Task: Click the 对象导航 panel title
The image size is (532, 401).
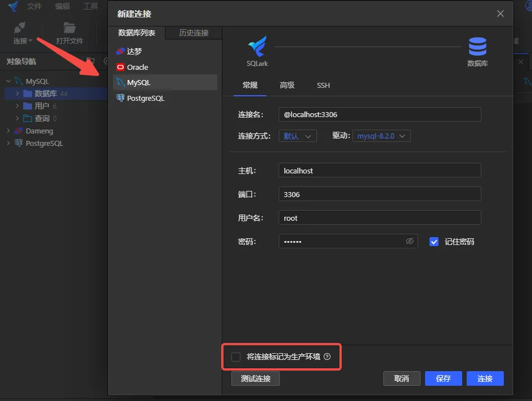Action: tap(21, 61)
